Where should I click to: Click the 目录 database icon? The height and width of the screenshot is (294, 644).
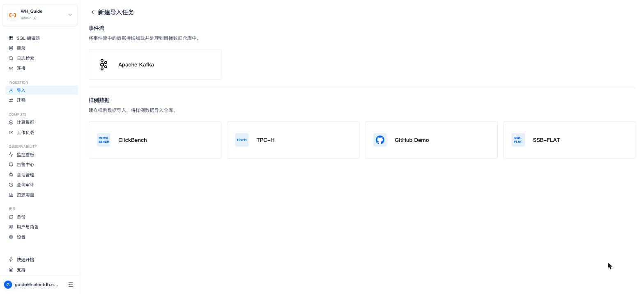11,48
